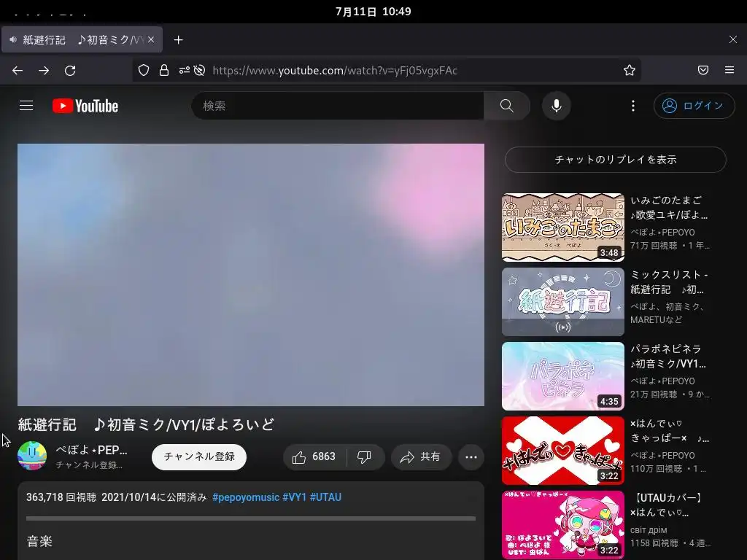The width and height of the screenshot is (747, 560).
Task: Subscribe via チャンネル登録 button
Action: click(199, 457)
